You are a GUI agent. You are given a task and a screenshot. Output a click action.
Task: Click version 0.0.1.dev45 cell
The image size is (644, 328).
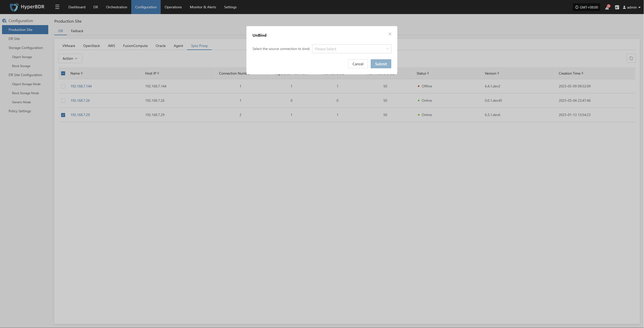493,100
